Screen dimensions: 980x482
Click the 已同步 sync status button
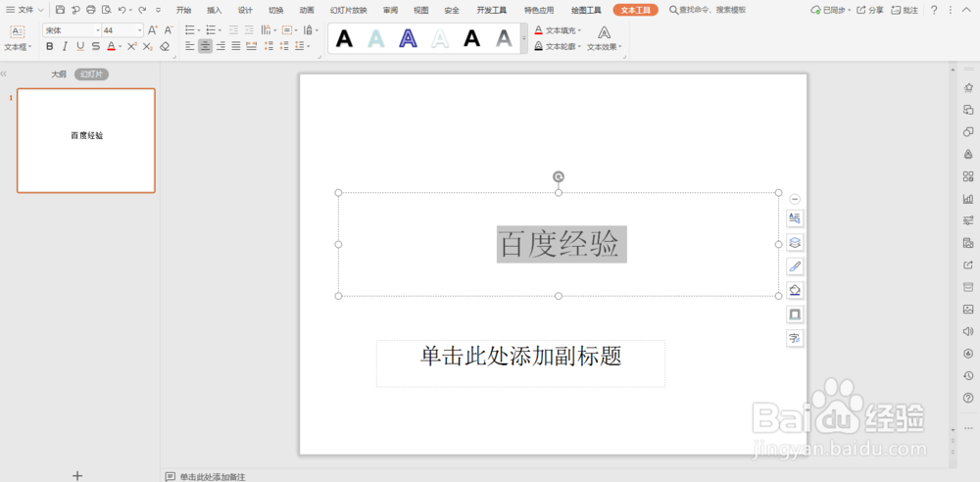coord(829,10)
